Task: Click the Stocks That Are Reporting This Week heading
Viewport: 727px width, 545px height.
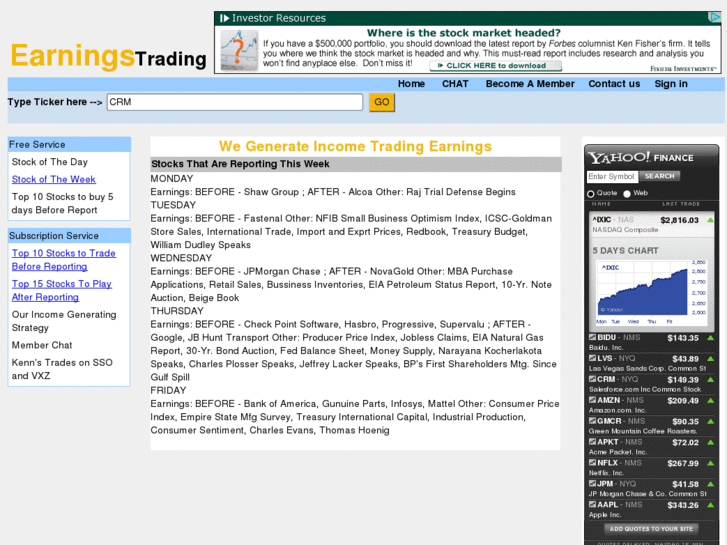Action: [240, 164]
